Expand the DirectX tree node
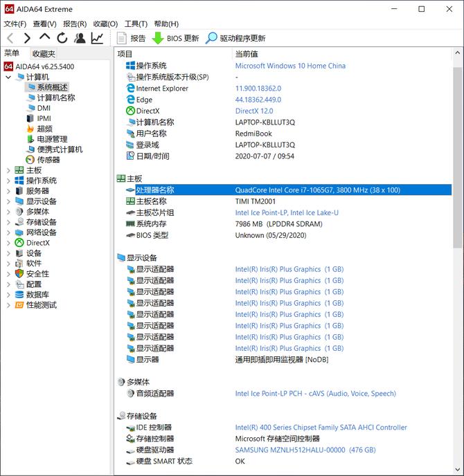The image size is (464, 476). [x=8, y=243]
